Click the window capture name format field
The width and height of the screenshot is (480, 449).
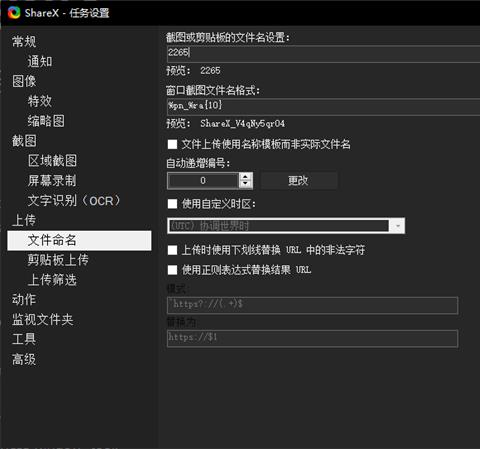[323, 107]
